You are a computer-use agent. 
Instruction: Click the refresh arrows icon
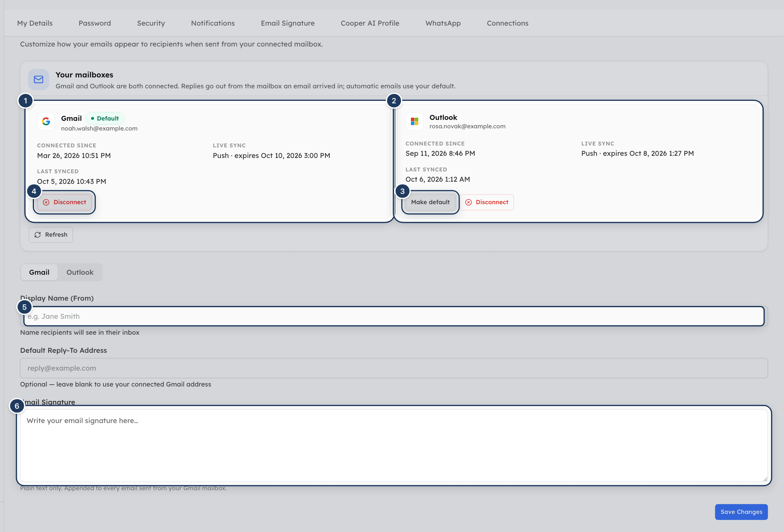tap(38, 235)
